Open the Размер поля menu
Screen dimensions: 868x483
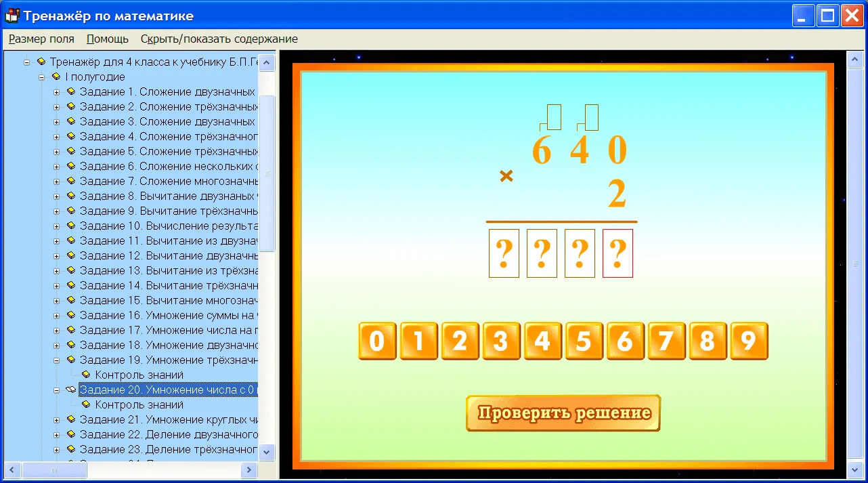(41, 39)
